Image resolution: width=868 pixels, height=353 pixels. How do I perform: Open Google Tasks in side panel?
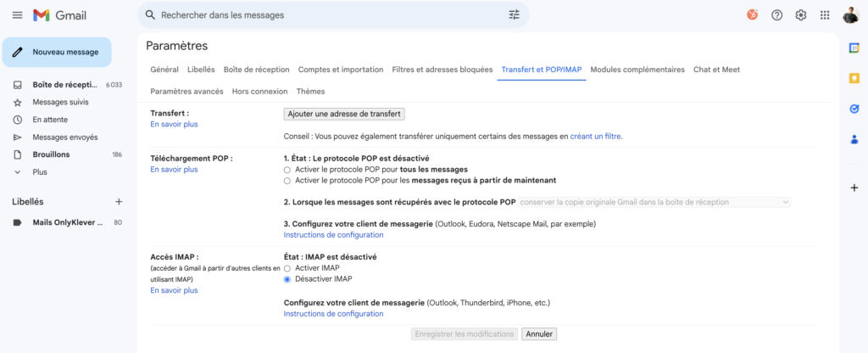[854, 109]
